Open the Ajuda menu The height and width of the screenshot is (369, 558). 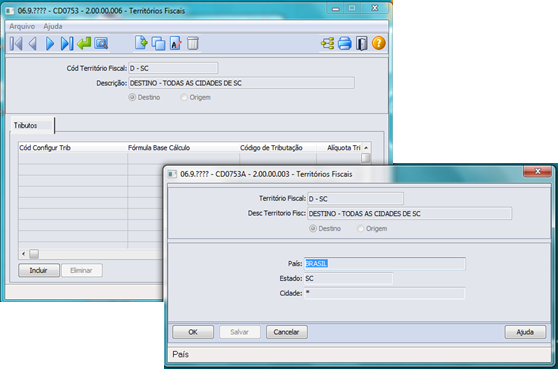[53, 26]
